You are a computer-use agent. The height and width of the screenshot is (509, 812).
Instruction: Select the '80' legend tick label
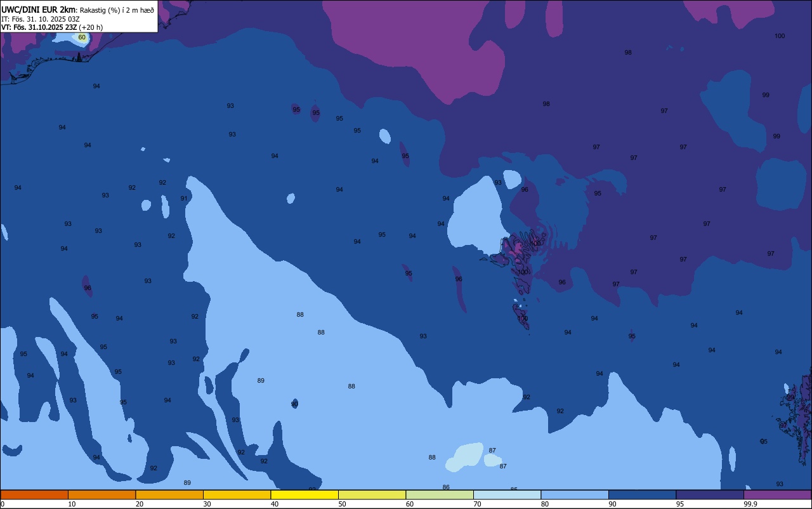[545, 504]
